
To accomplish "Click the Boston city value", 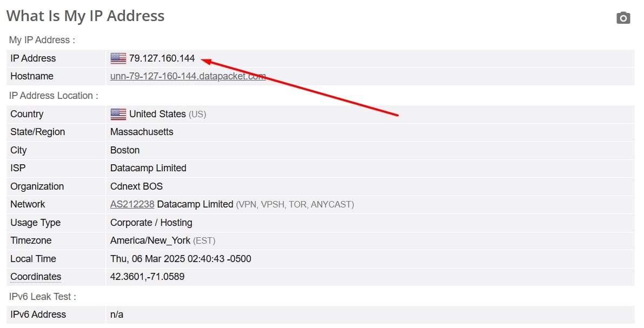I will 125,150.
